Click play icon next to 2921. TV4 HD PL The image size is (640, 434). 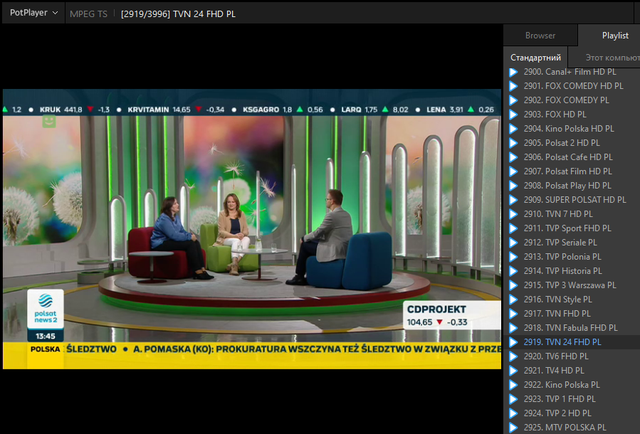pos(513,371)
